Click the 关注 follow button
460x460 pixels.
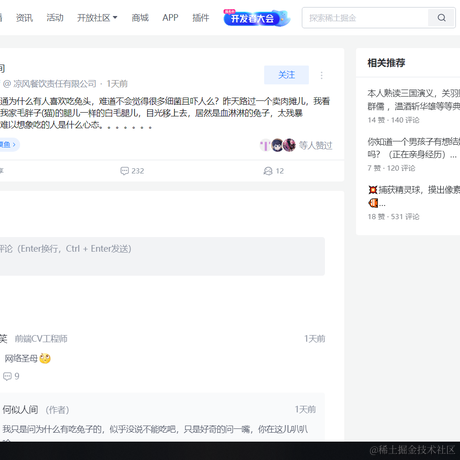tap(286, 75)
